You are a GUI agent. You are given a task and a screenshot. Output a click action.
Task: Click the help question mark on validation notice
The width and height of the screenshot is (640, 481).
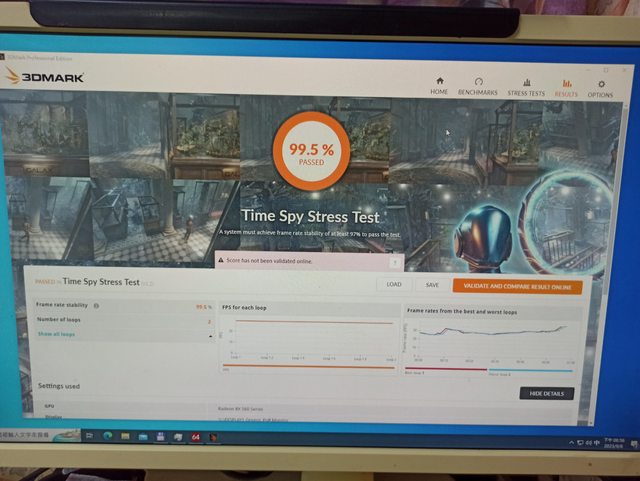tap(396, 263)
